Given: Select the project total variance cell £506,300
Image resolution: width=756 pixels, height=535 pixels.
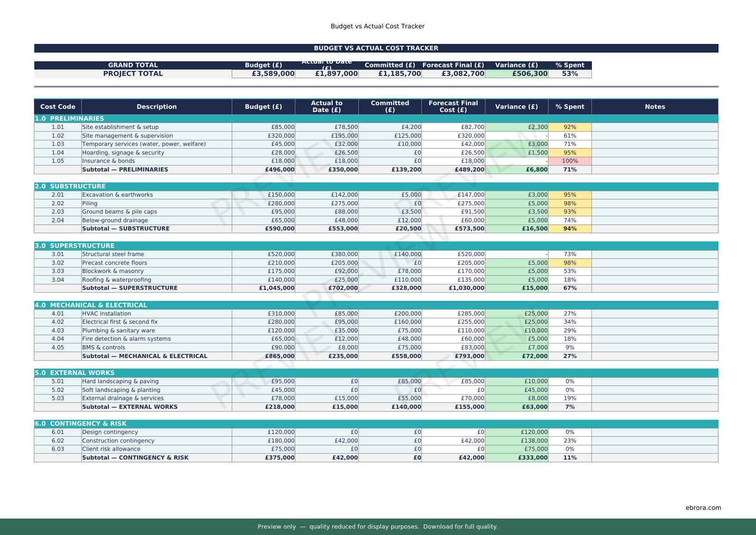Looking at the screenshot, I should tap(516, 74).
